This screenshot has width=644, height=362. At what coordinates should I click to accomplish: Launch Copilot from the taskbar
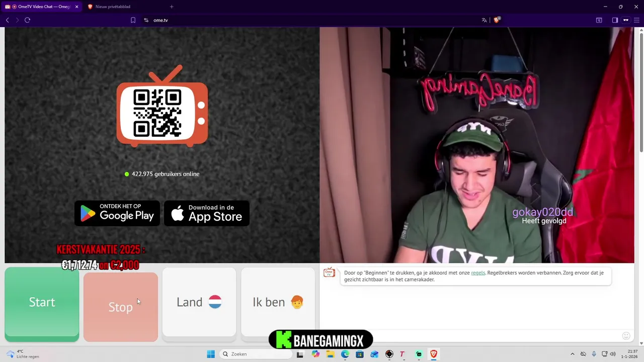click(x=315, y=354)
